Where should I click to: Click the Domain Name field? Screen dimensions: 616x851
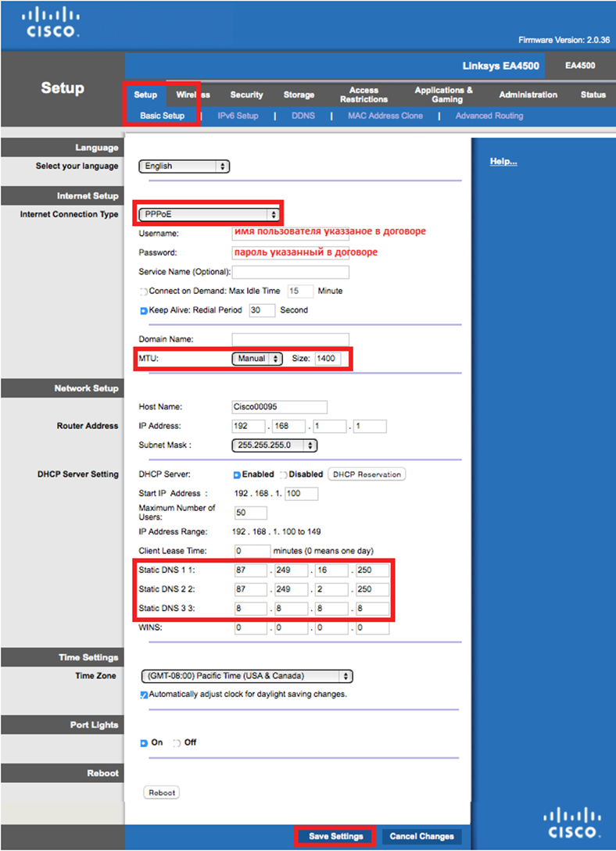pos(290,340)
